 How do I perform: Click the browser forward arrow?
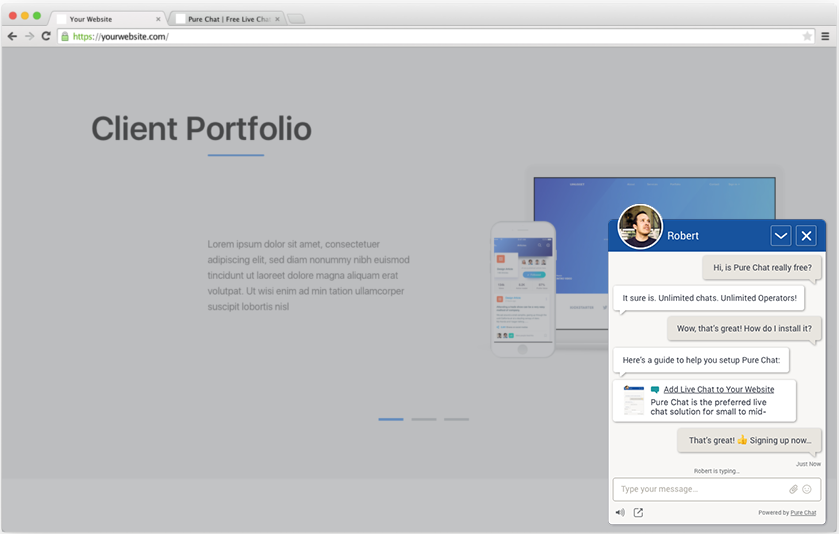[29, 36]
